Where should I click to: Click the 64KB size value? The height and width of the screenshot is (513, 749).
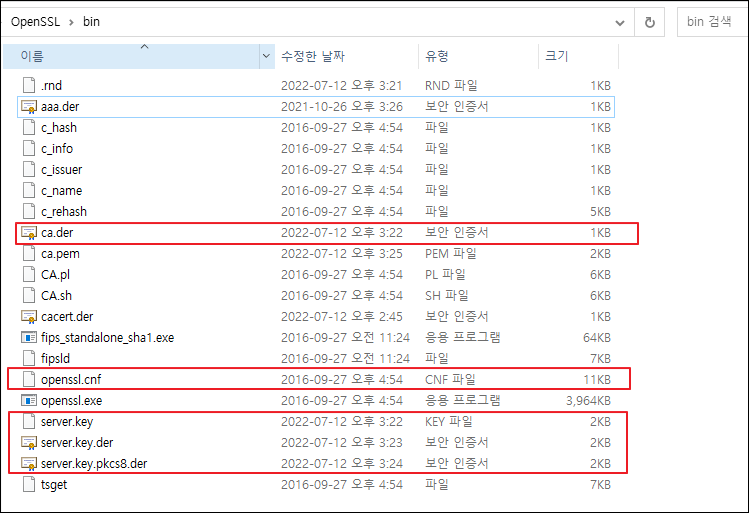(x=597, y=338)
